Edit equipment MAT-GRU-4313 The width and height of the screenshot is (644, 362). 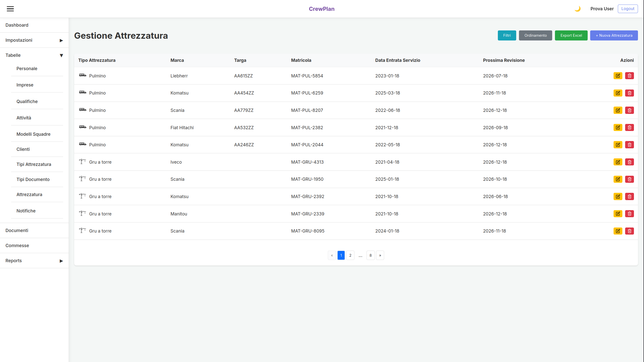coord(618,162)
